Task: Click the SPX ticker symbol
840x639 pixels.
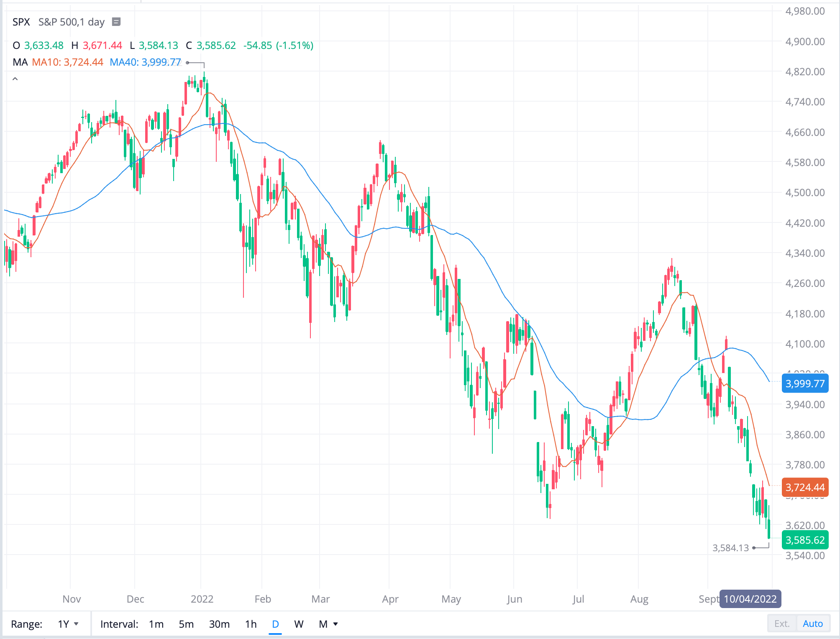Action: tap(21, 22)
